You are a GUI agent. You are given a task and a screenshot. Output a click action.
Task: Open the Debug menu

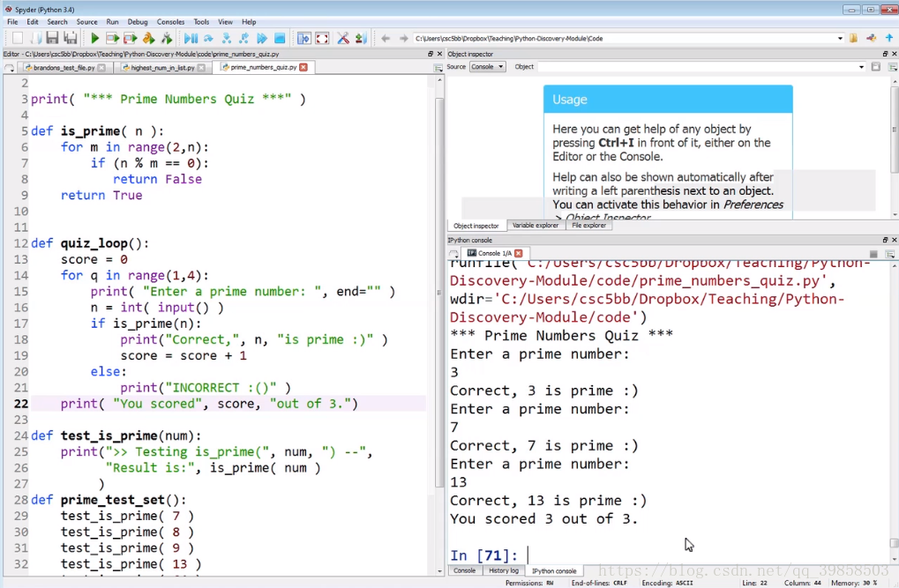tap(138, 22)
